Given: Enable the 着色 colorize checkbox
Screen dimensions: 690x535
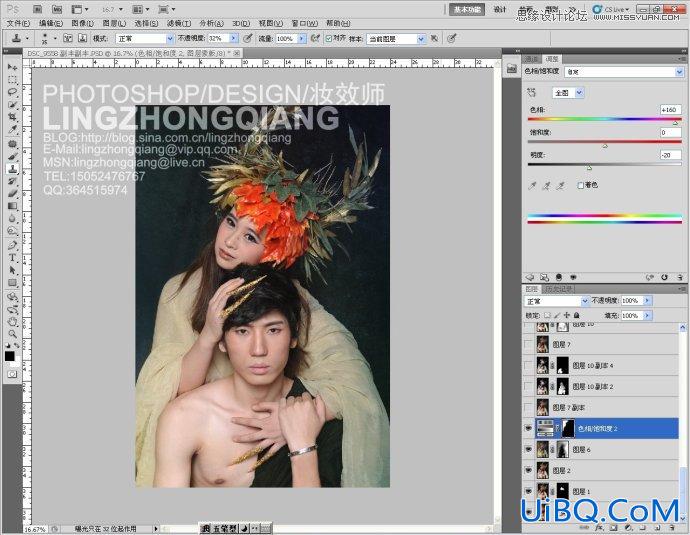Looking at the screenshot, I should pyautogui.click(x=580, y=185).
